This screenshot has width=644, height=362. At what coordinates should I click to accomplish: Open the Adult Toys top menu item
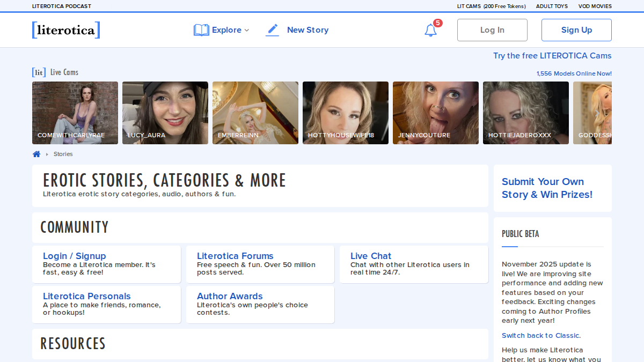[x=552, y=6]
